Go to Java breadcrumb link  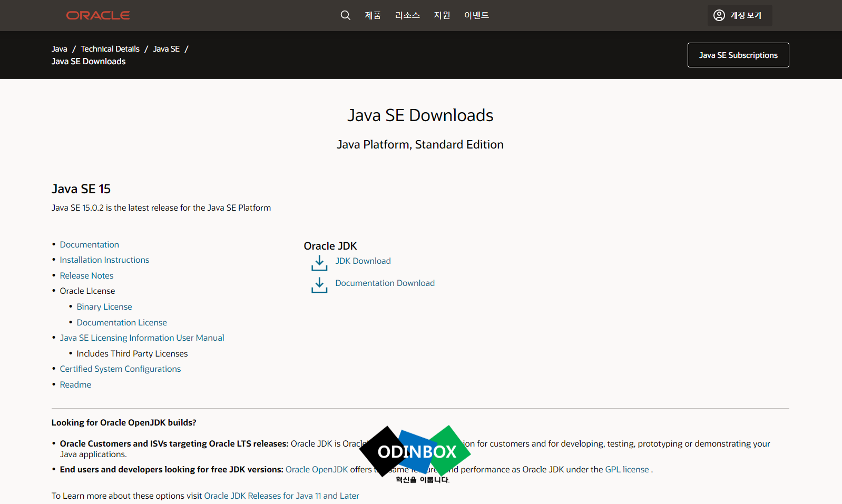60,49
